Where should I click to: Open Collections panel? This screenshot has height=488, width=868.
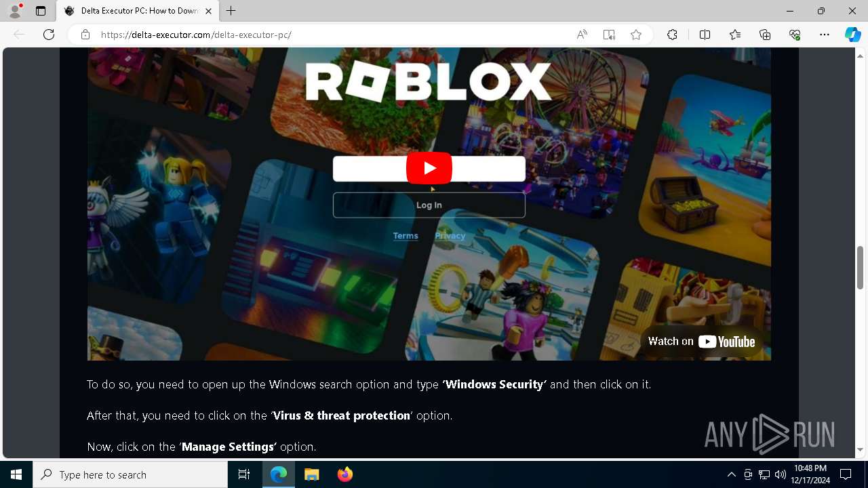[x=765, y=35]
